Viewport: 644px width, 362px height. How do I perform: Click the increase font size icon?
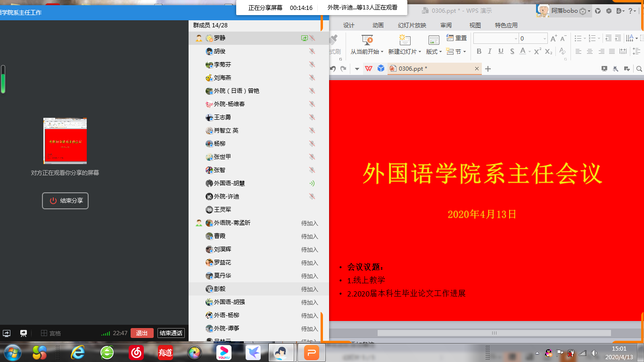click(x=553, y=39)
